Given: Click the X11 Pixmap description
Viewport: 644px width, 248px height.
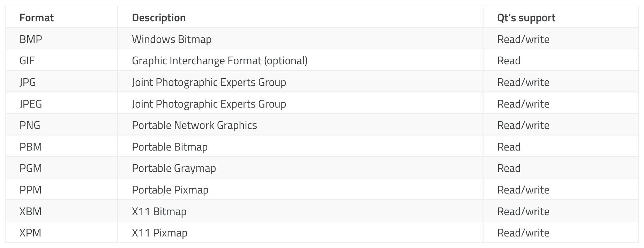Looking at the screenshot, I should point(159,233).
